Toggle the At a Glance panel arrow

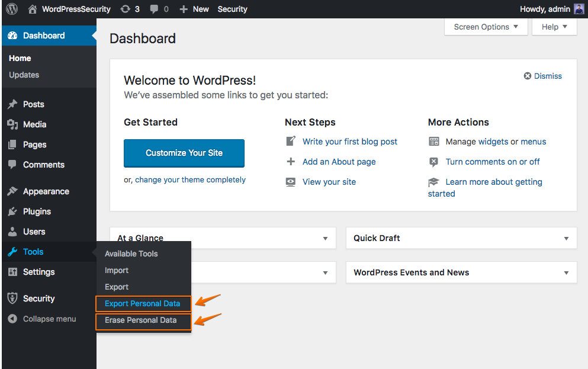tap(325, 239)
